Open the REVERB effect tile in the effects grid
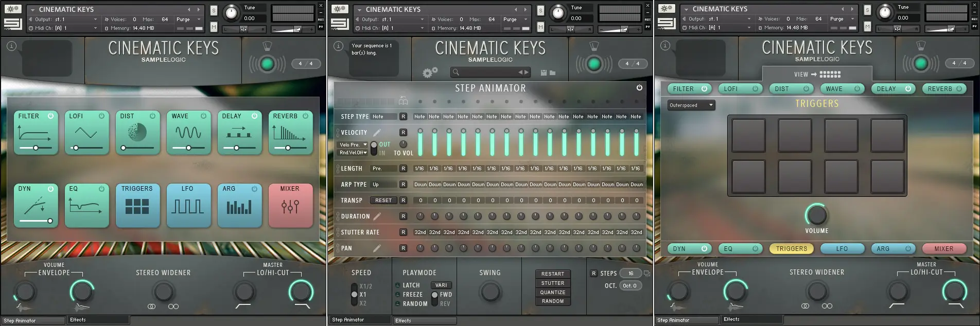The height and width of the screenshot is (326, 980). pos(290,133)
